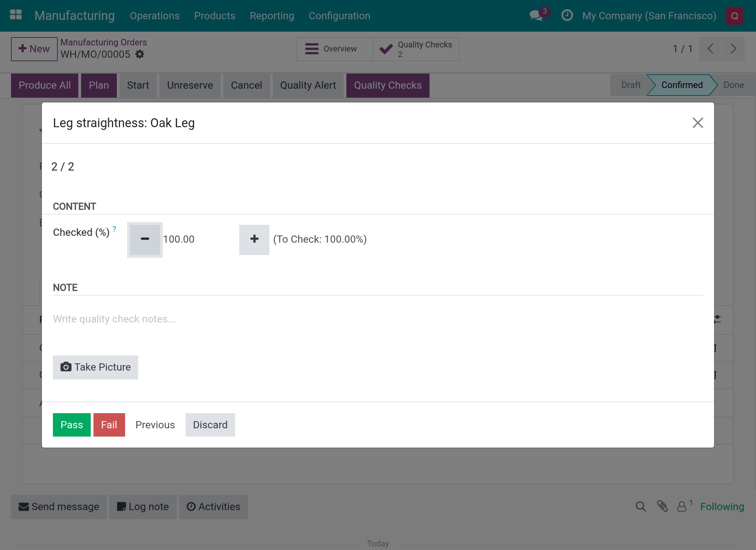Follow the Manufacturing Orders breadcrumb
The image size is (756, 550).
104,42
